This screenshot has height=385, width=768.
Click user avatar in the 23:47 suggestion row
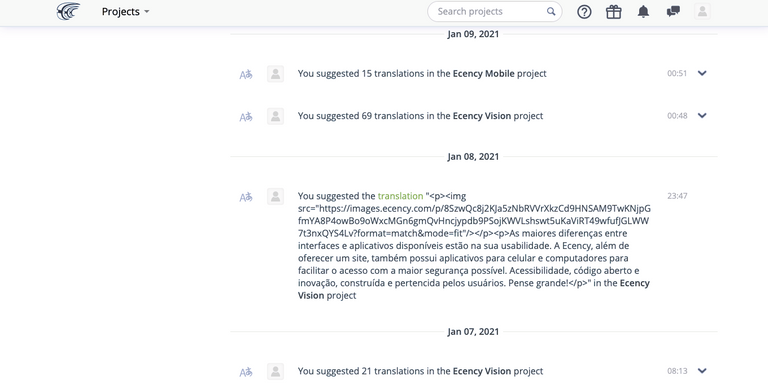(x=275, y=196)
